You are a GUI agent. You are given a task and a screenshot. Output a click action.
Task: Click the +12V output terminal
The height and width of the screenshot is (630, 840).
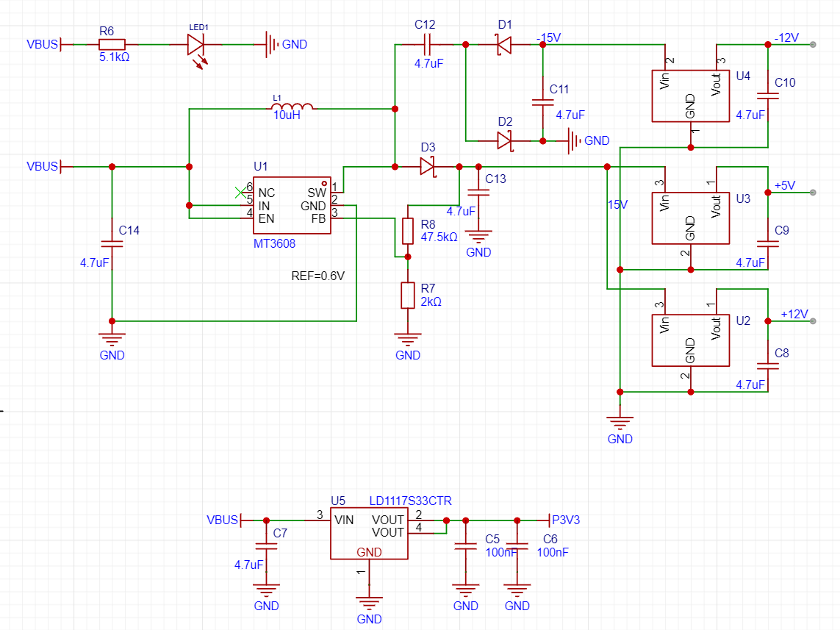tap(813, 321)
